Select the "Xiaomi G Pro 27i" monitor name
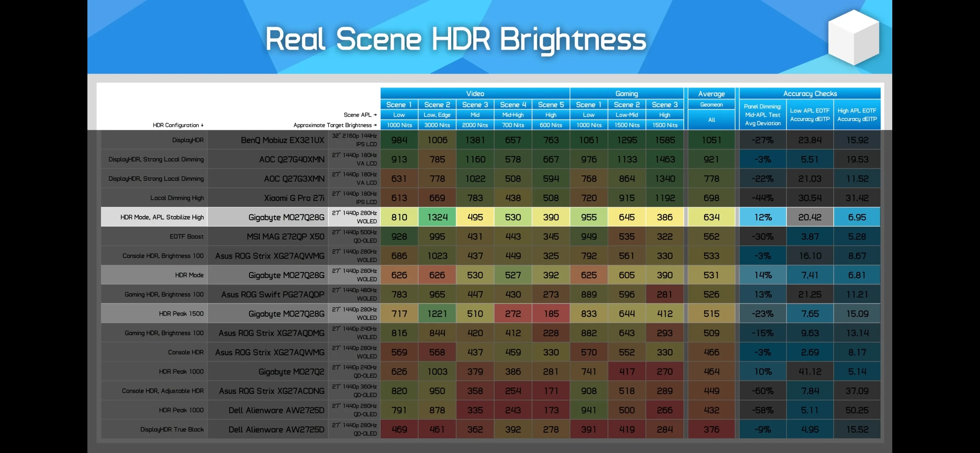The width and height of the screenshot is (980, 453). coord(294,198)
